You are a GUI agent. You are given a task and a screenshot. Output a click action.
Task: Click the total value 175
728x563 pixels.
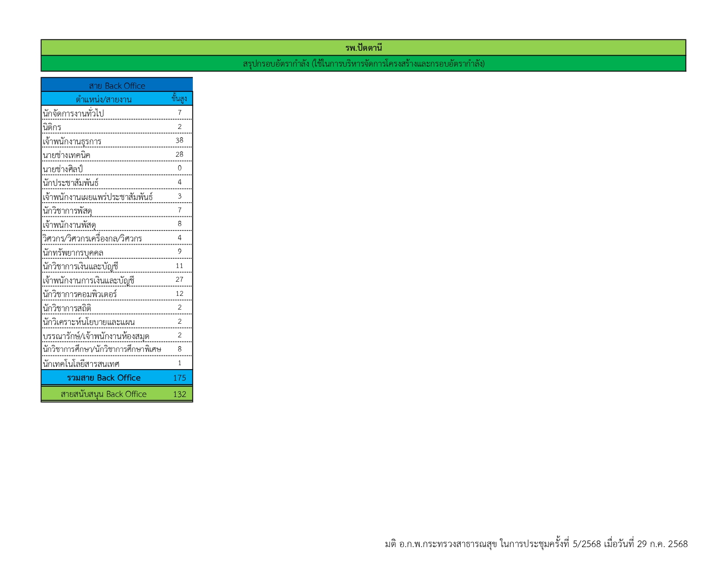pyautogui.click(x=180, y=378)
